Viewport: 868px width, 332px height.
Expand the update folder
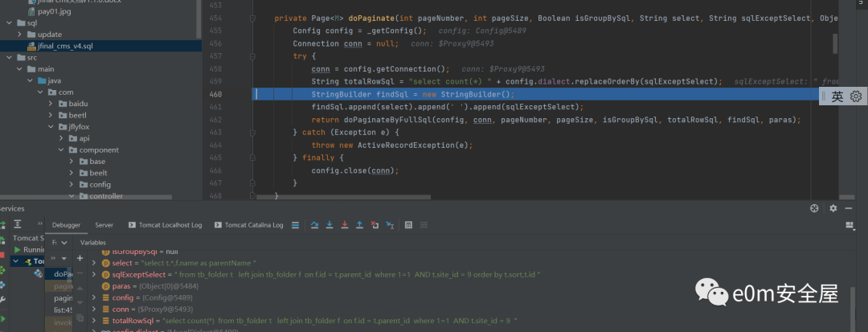pos(19,35)
